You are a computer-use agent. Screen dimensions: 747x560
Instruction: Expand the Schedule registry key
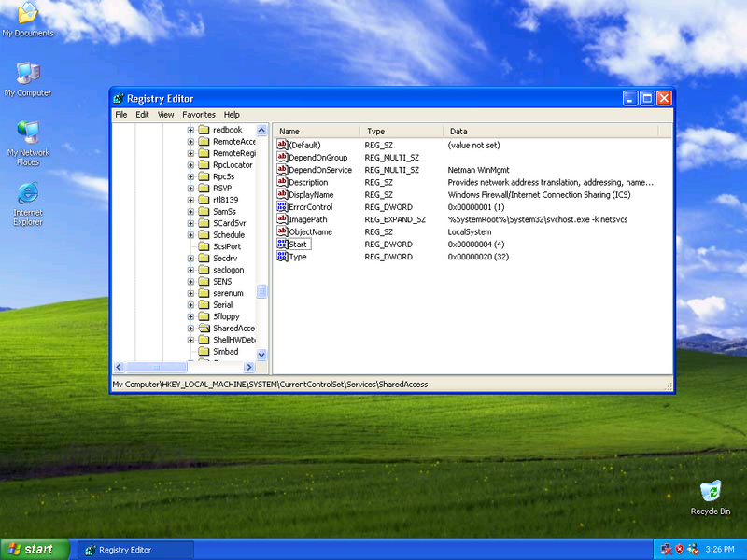coord(190,235)
